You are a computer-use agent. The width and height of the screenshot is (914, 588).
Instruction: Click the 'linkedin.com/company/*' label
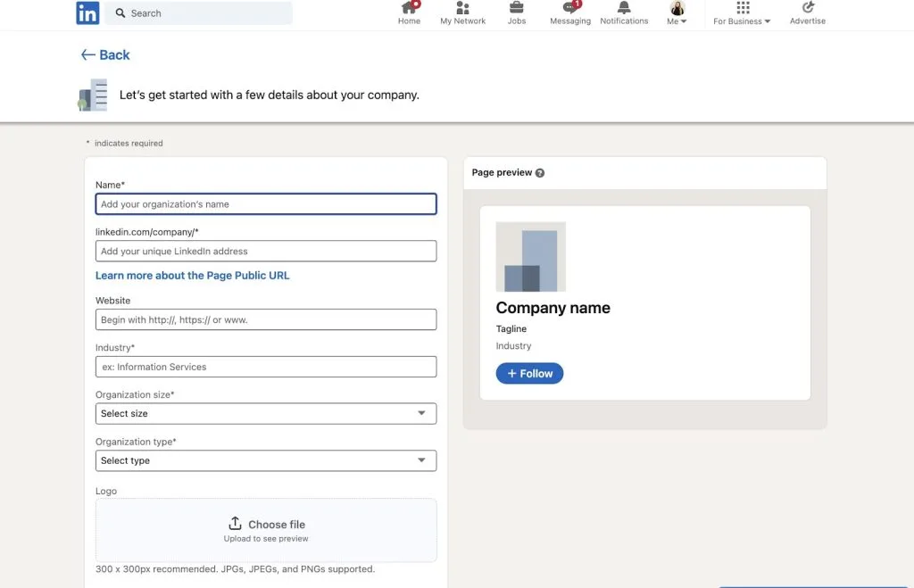147,232
